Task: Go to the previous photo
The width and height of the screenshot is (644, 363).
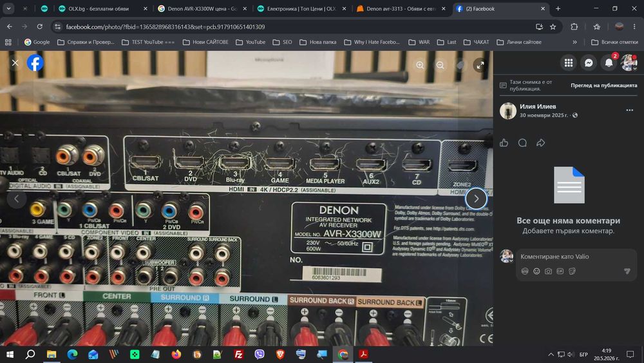Action: tap(17, 199)
